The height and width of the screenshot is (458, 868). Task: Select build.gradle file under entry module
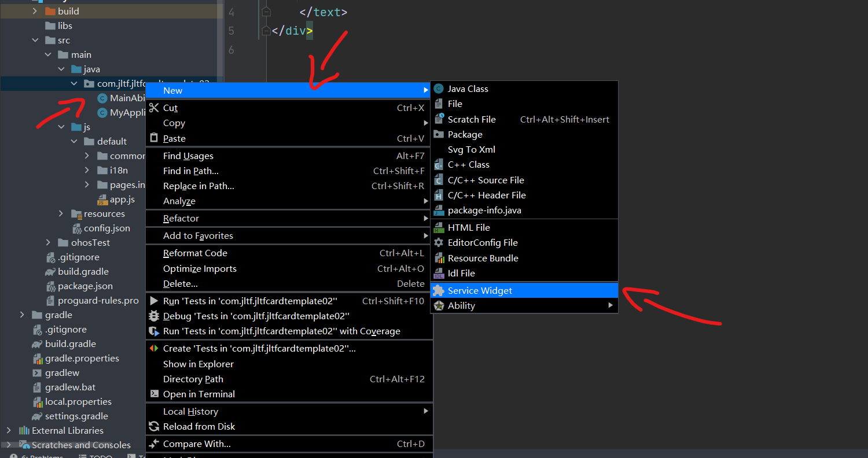click(83, 272)
